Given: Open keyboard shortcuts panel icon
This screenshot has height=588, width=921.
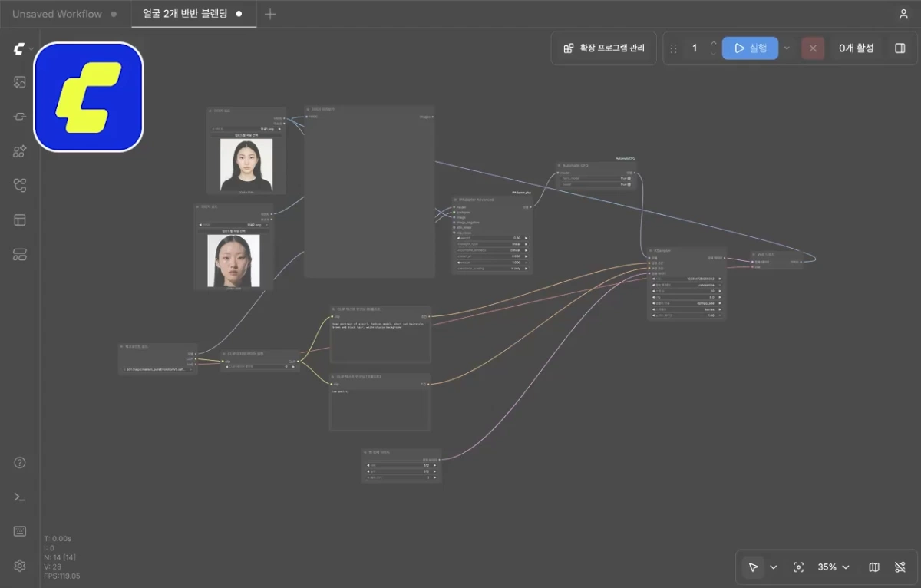Looking at the screenshot, I should [20, 531].
